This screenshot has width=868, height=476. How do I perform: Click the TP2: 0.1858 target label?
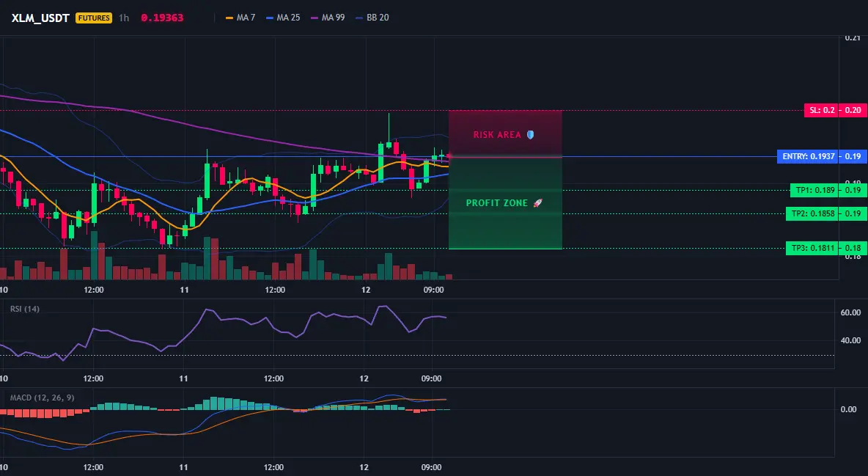click(x=812, y=214)
